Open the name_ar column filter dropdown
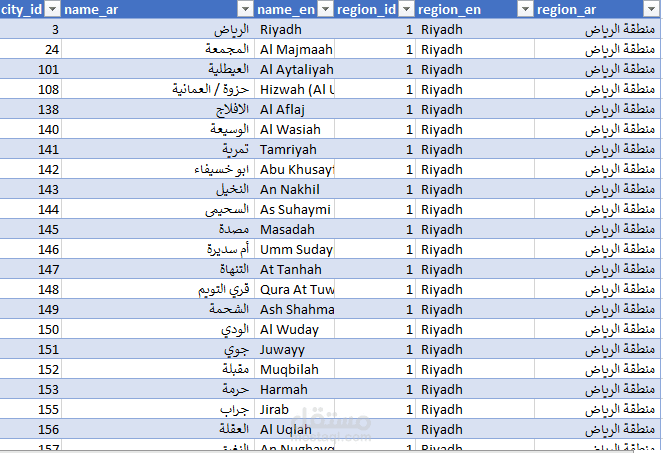Image resolution: width=663 pixels, height=453 pixels. point(245,9)
